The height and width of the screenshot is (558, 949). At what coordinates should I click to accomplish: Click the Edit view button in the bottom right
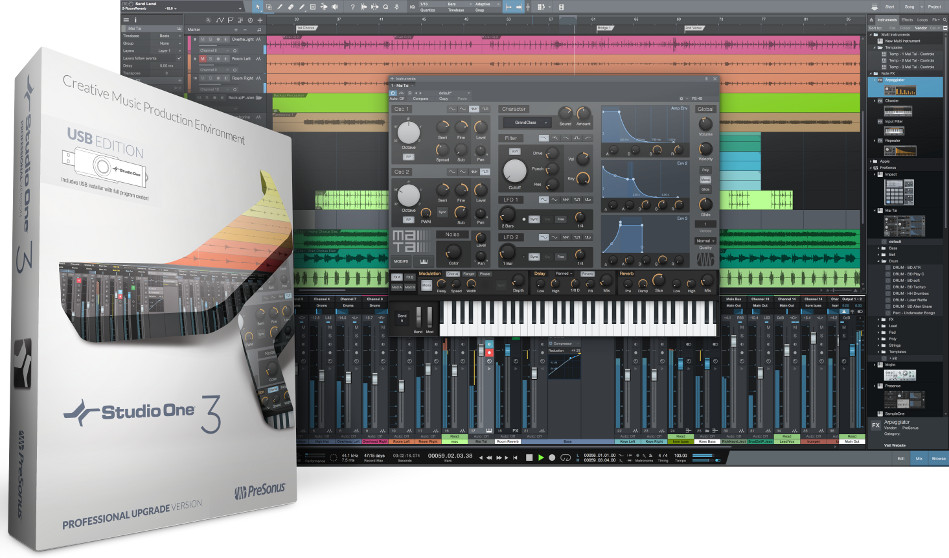pyautogui.click(x=901, y=459)
